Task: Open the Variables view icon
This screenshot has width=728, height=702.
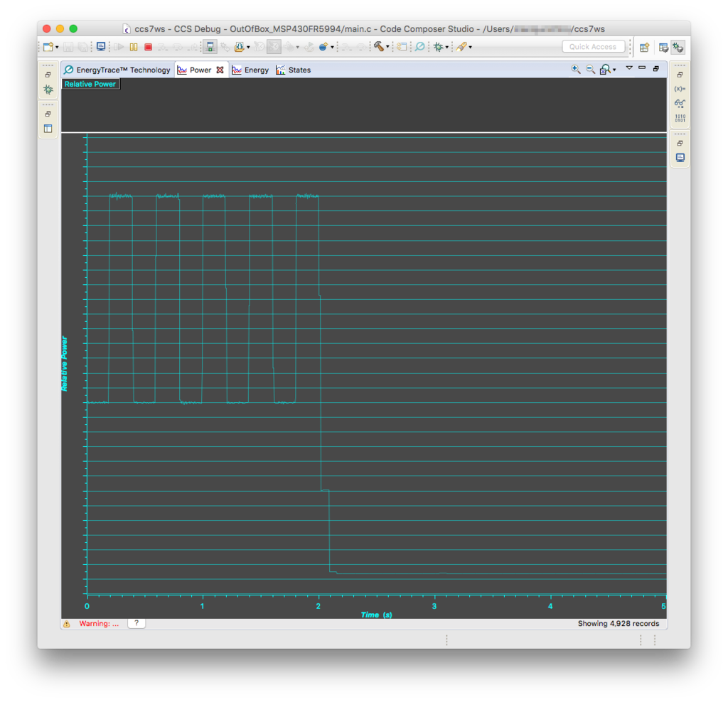Action: point(680,89)
